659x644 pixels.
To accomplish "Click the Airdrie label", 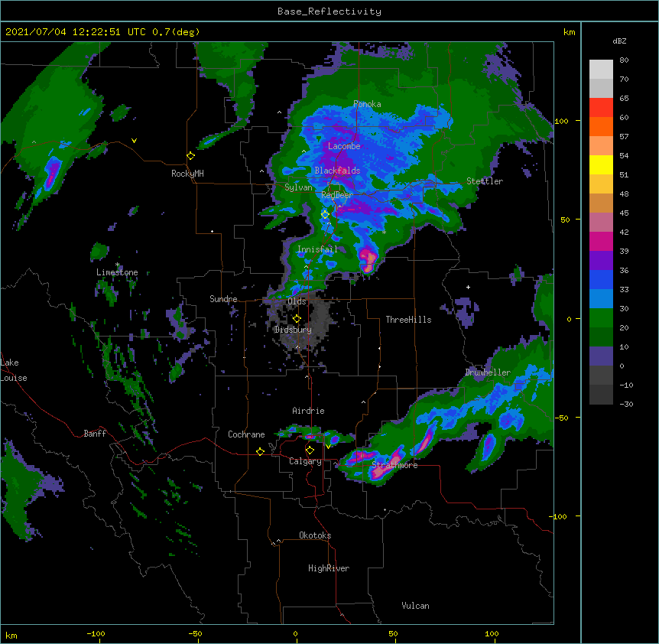I will pos(309,411).
